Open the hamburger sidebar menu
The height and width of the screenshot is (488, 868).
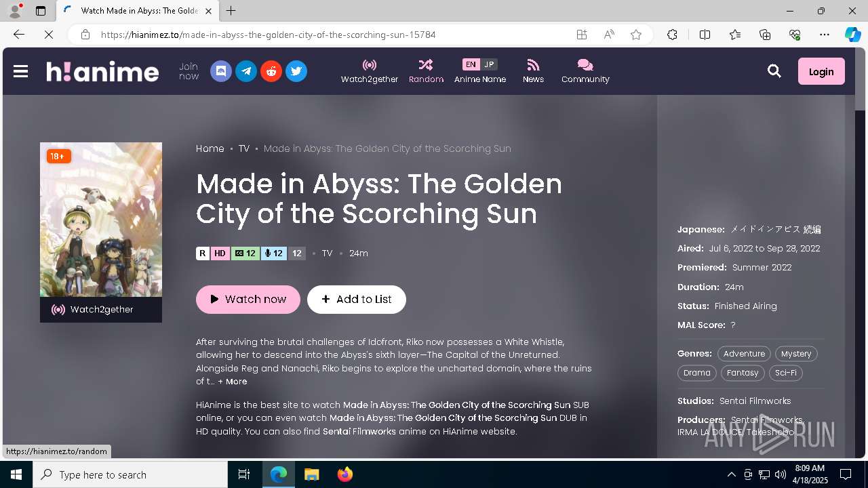pyautogui.click(x=21, y=71)
